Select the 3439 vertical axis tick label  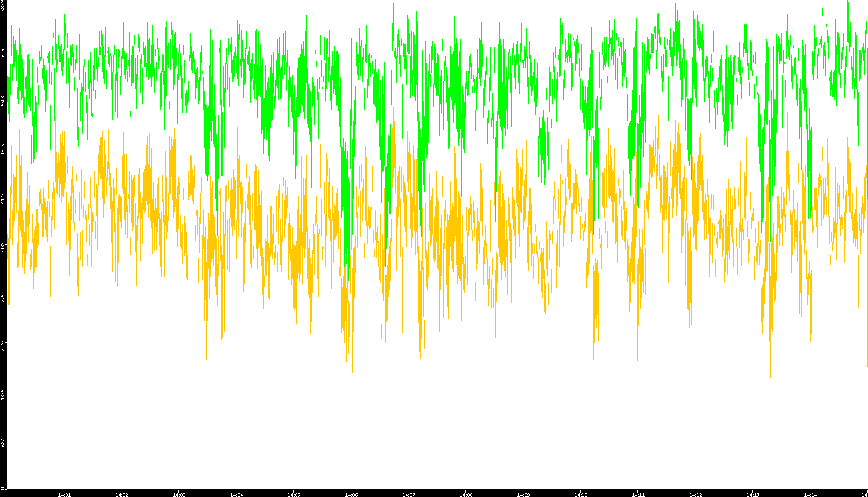tap(3, 247)
